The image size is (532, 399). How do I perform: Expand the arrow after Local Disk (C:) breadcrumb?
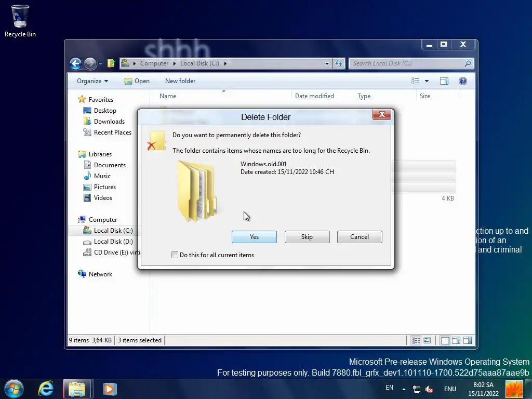[x=225, y=63]
